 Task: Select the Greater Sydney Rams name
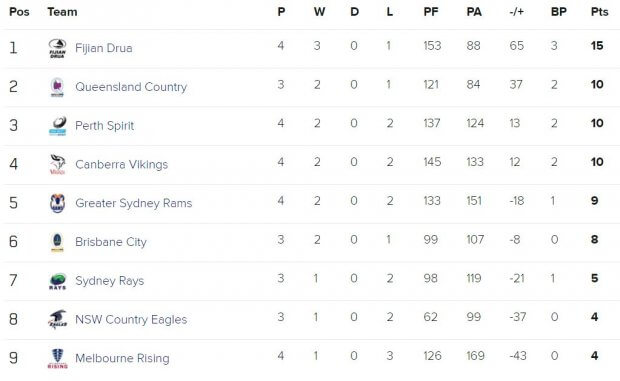133,203
